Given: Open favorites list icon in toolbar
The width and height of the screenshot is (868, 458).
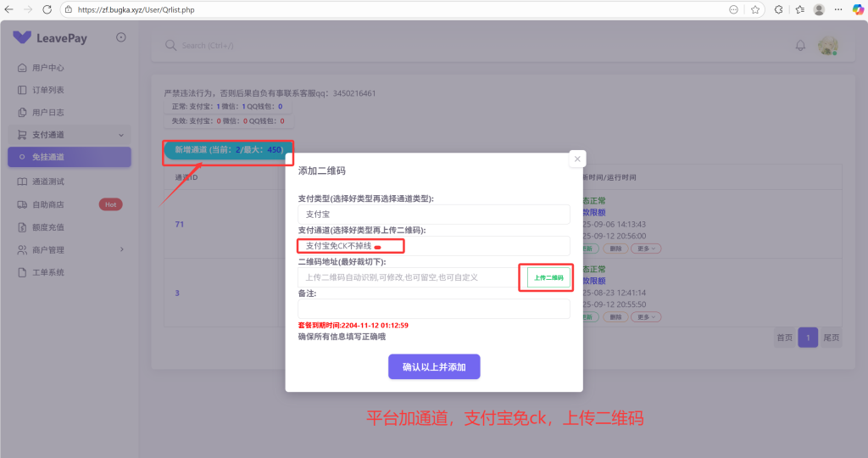Looking at the screenshot, I should (800, 9).
